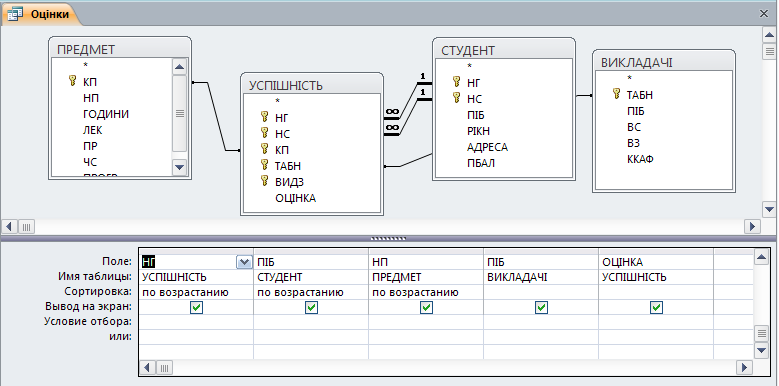
Task: Select ОЦІНКА field in УСПІШНІСТЬ table
Action: (296, 198)
